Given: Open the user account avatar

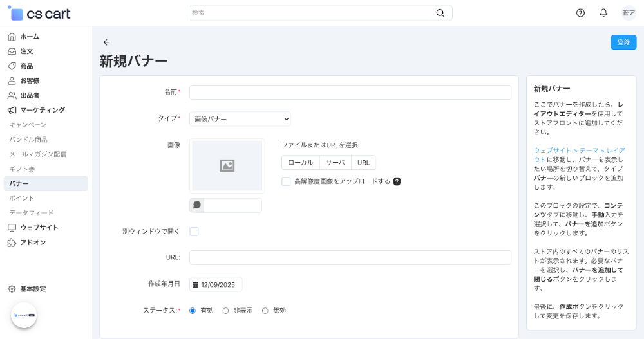Looking at the screenshot, I should pyautogui.click(x=629, y=13).
